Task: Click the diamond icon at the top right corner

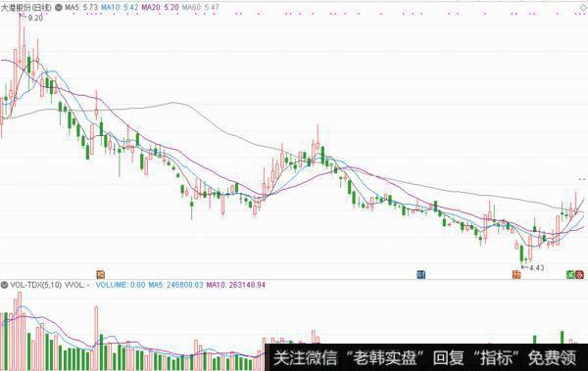Action: 583,7
